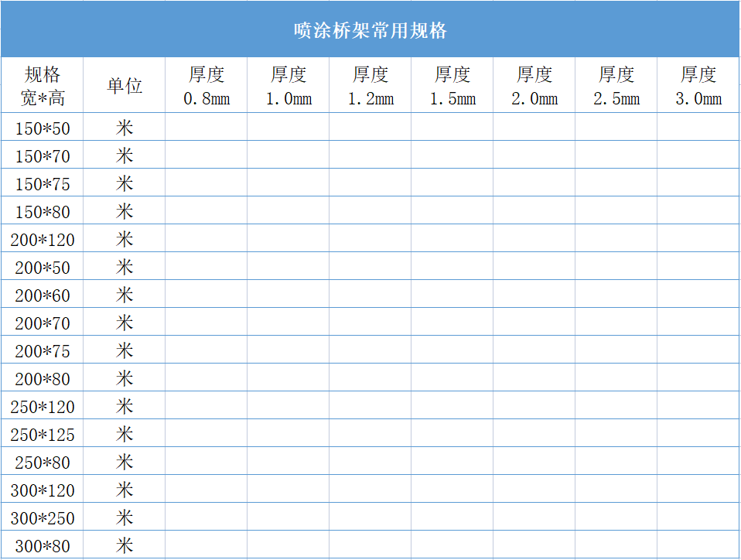The image size is (741, 560).
Task: Select the 厚度 1.5mm column header
Action: point(452,84)
